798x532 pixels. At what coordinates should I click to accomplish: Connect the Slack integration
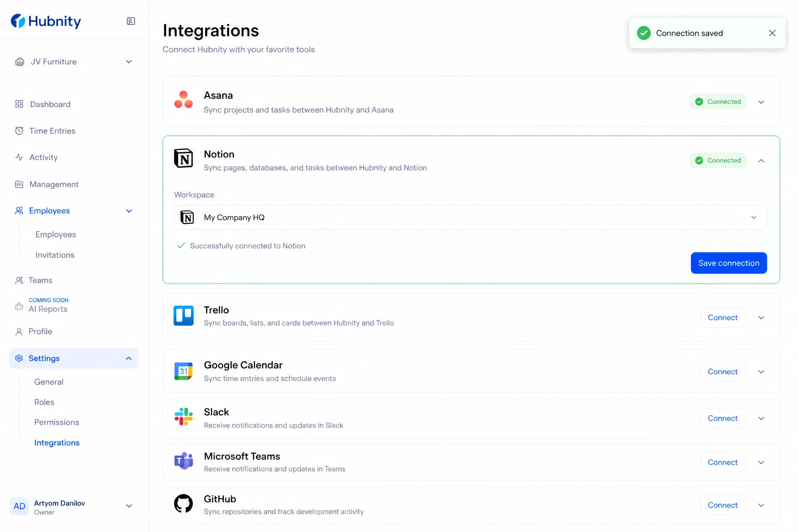(723, 418)
